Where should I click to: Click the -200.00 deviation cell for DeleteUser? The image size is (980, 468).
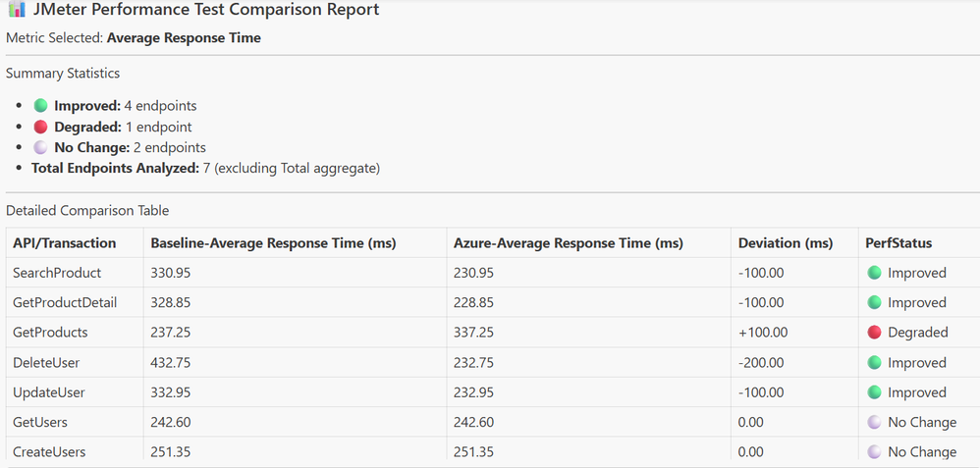pos(761,363)
